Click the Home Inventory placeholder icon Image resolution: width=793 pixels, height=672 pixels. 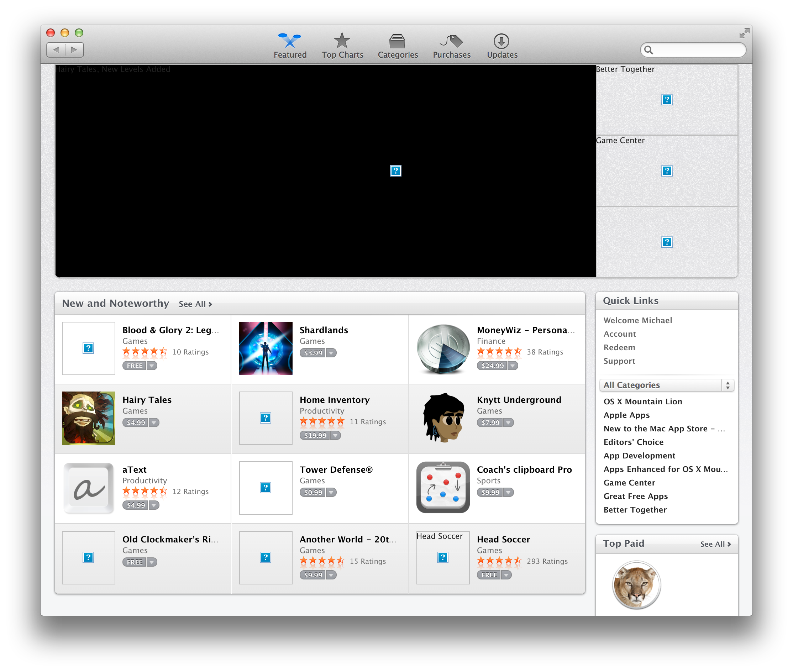click(266, 418)
